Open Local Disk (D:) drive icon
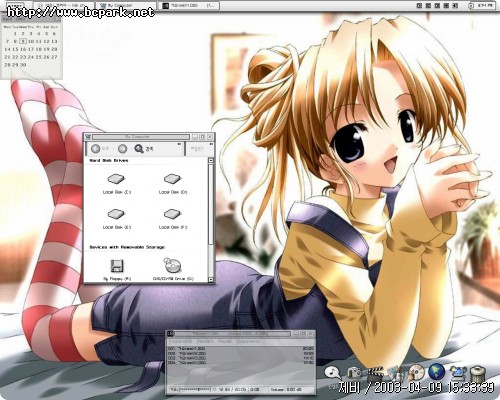The height and width of the screenshot is (400, 500). pos(172,179)
